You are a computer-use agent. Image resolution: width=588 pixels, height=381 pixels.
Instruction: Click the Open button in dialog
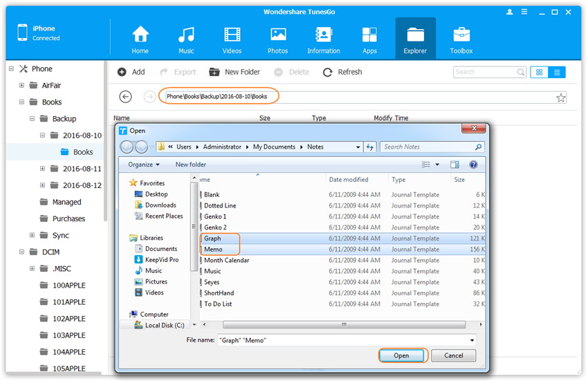(x=401, y=355)
